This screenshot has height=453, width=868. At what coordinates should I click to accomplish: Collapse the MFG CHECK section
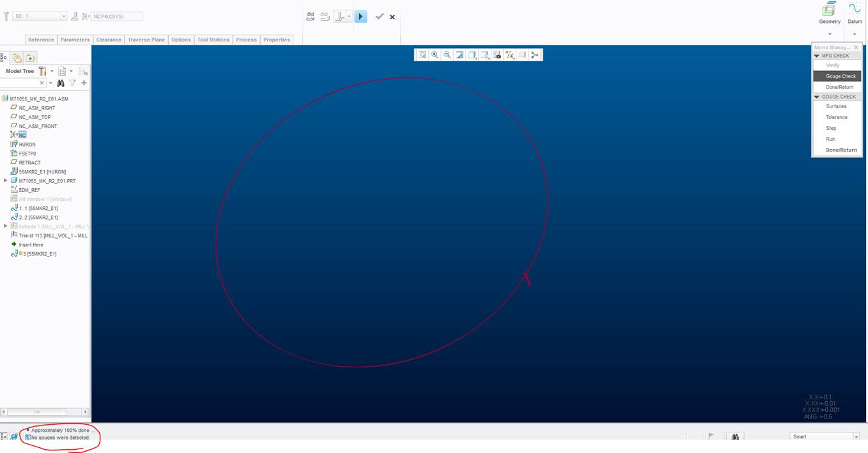pos(817,56)
